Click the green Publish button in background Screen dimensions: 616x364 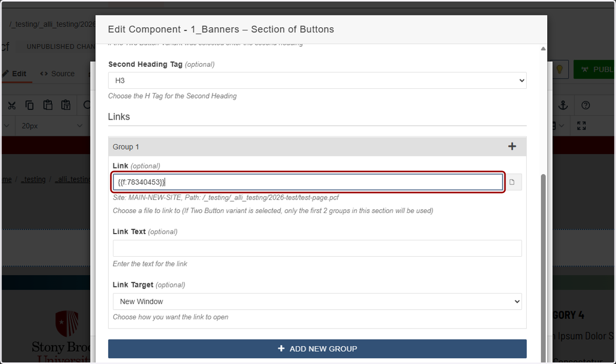(594, 69)
